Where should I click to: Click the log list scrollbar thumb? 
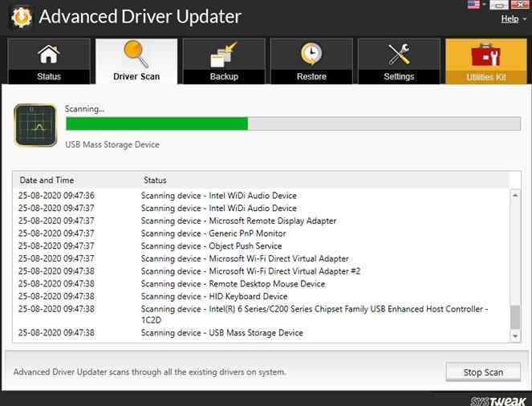[x=515, y=316]
